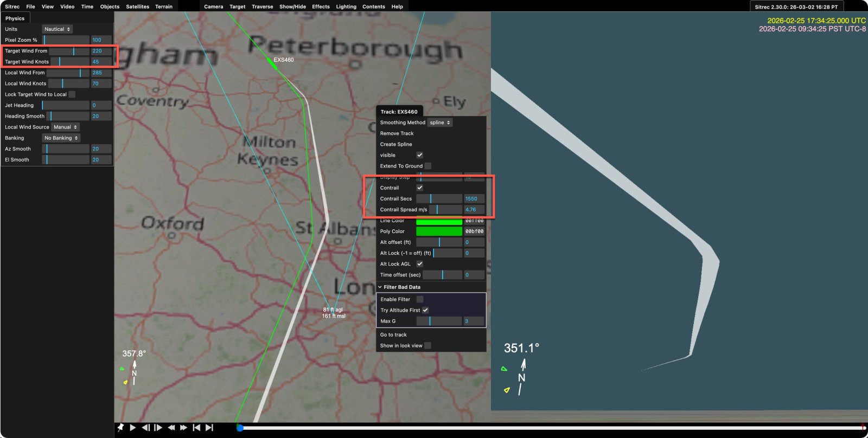Collapse the Filter Bad Data section
Image resolution: width=868 pixels, height=438 pixels.
(x=399, y=287)
